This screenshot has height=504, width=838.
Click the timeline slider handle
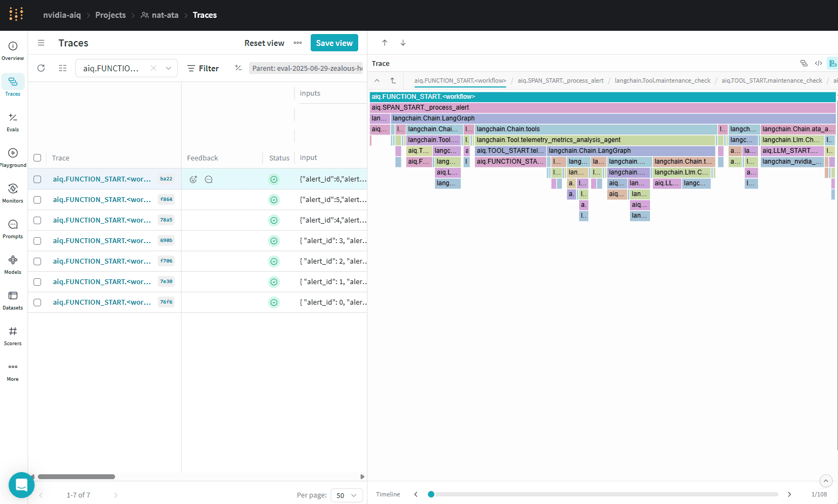click(431, 494)
